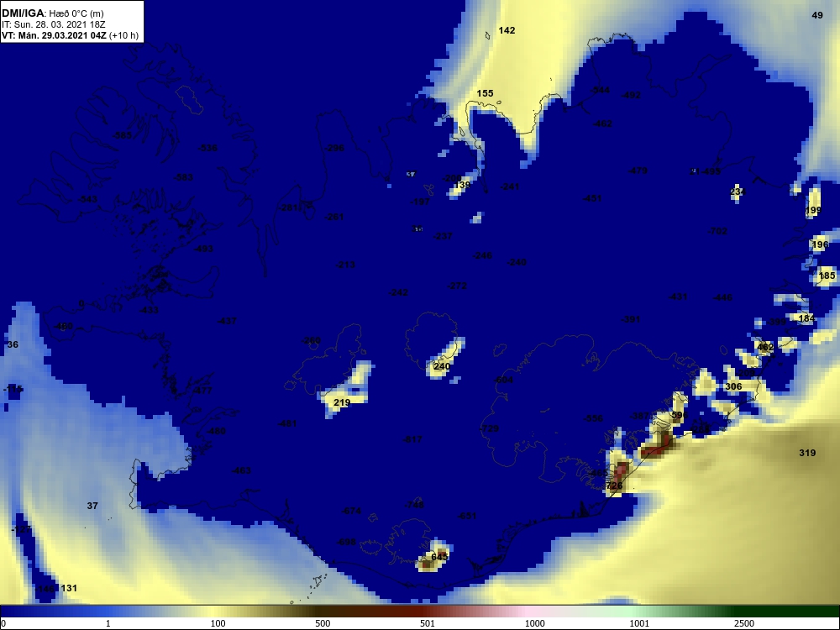Select the value 726 on the red patch
This screenshot has height=630, width=840.
pos(614,486)
